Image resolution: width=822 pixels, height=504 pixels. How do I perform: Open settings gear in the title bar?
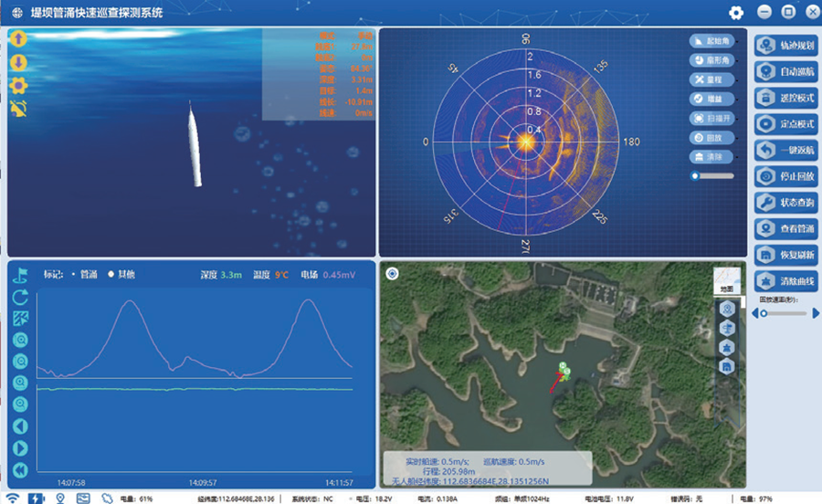click(x=736, y=12)
